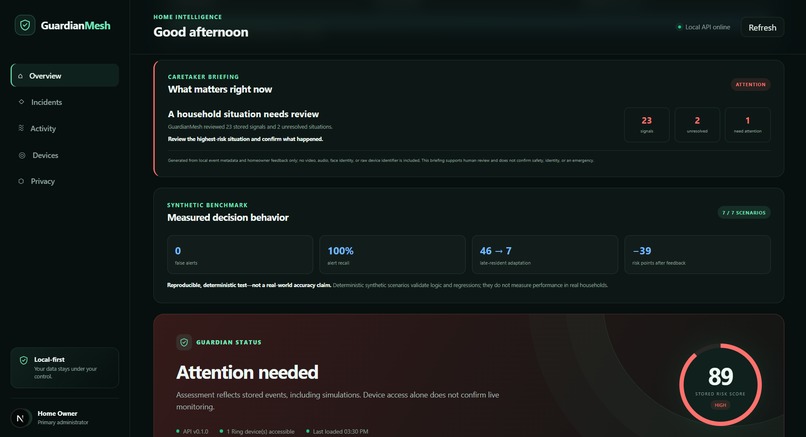Select the 23 signals stat card
This screenshot has width=806, height=437.
click(x=647, y=124)
